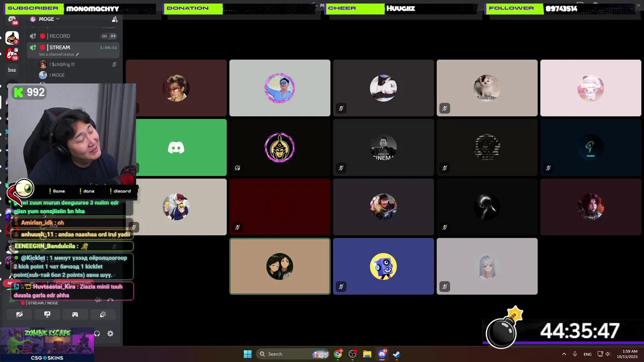Viewport: 644px width, 362px height.
Task: Toggle deafen headphones icon
Action: [x=97, y=333]
